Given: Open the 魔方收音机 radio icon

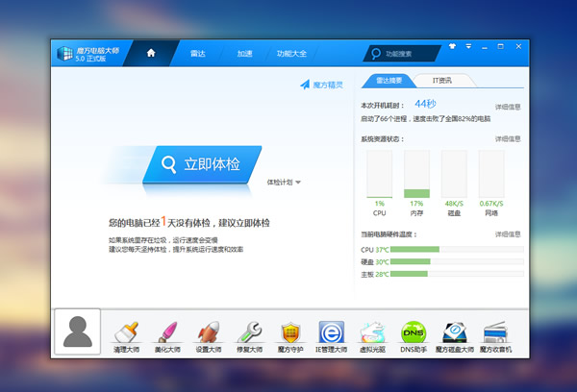Looking at the screenshot, I should 495,332.
